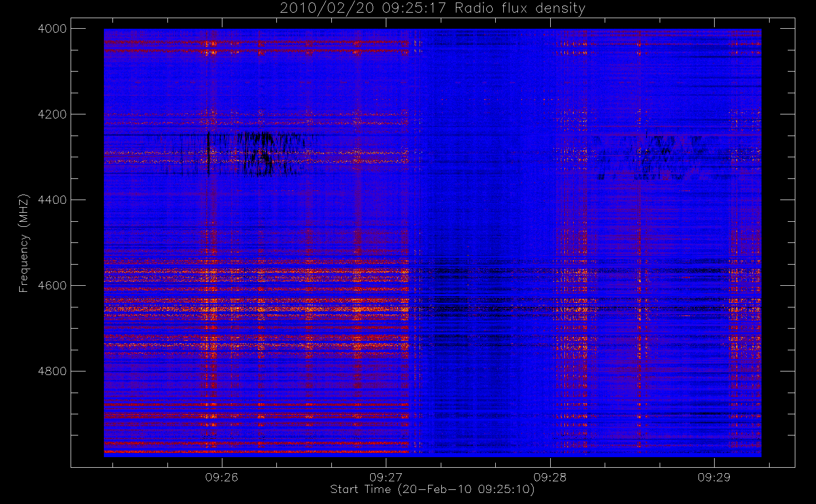Click the 4400 frequency tick label
Image resolution: width=816 pixels, height=504 pixels.
pos(52,200)
